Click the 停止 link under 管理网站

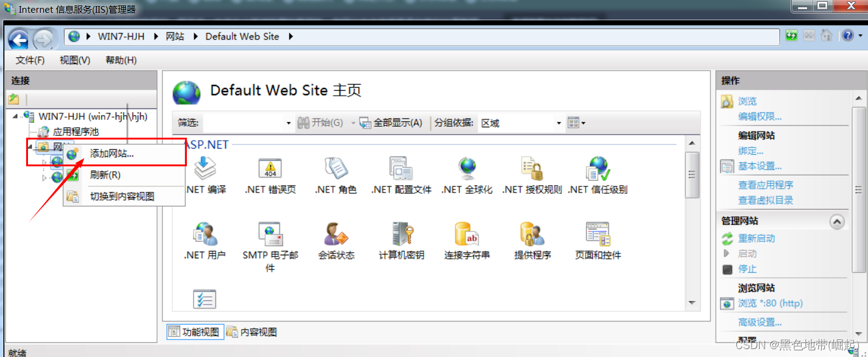[x=747, y=269]
